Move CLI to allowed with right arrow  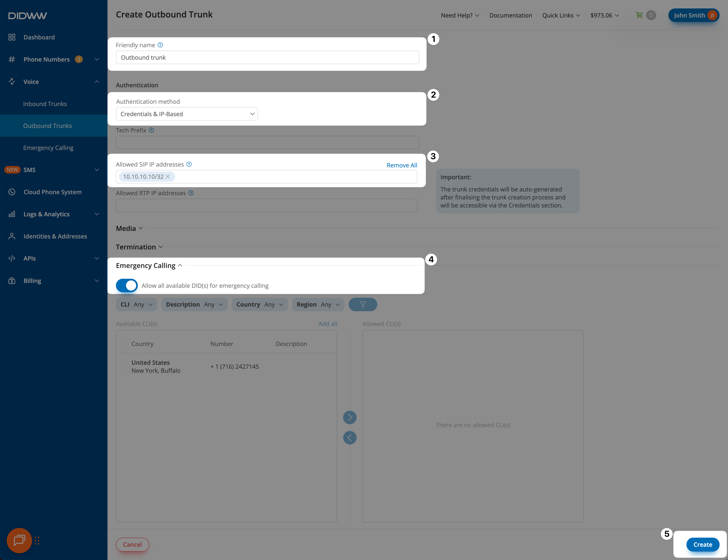(349, 417)
